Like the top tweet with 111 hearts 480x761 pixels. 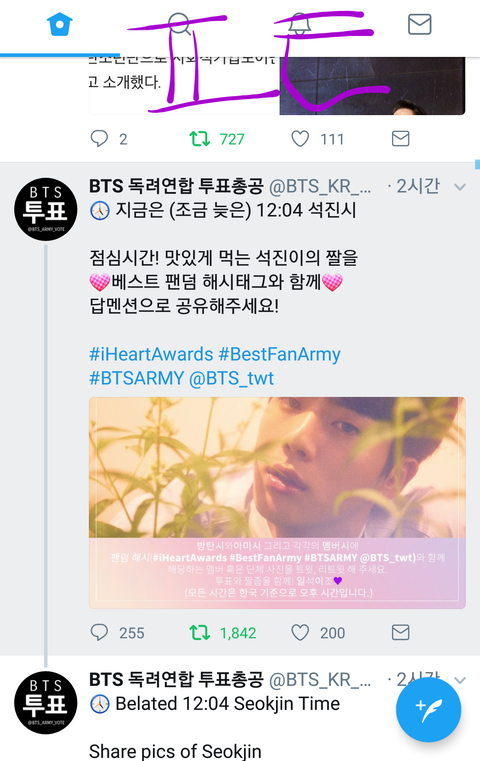point(300,139)
